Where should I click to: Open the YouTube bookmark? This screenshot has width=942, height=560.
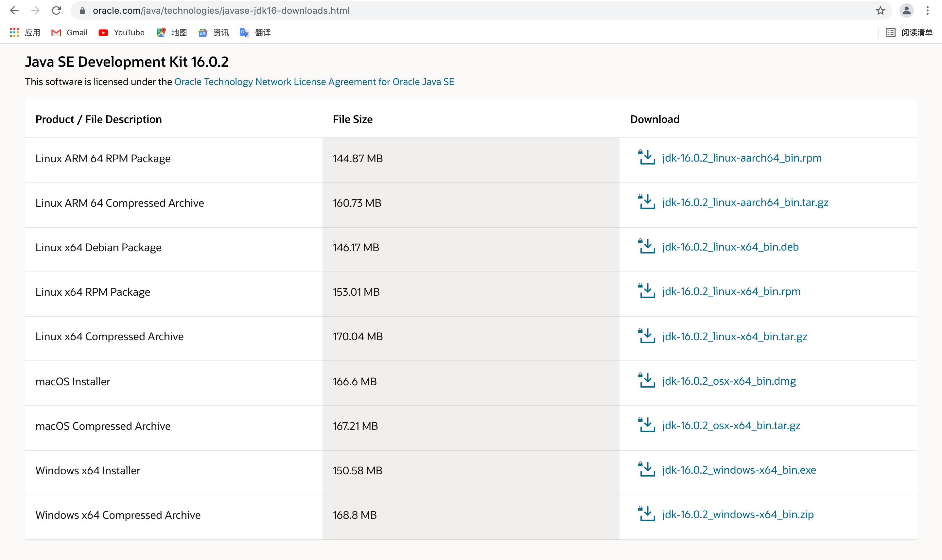click(121, 32)
